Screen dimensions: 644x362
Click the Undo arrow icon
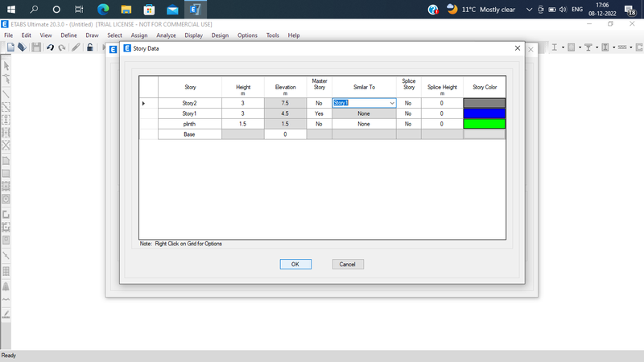50,47
